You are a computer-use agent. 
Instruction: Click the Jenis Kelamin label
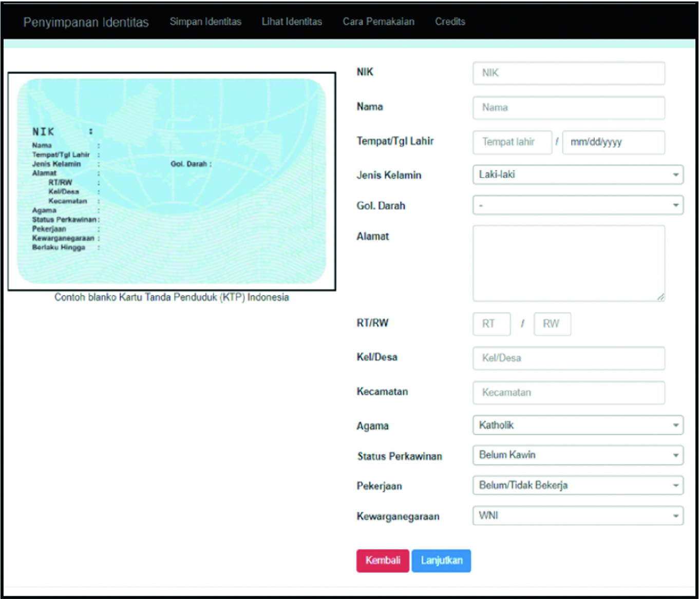click(389, 175)
